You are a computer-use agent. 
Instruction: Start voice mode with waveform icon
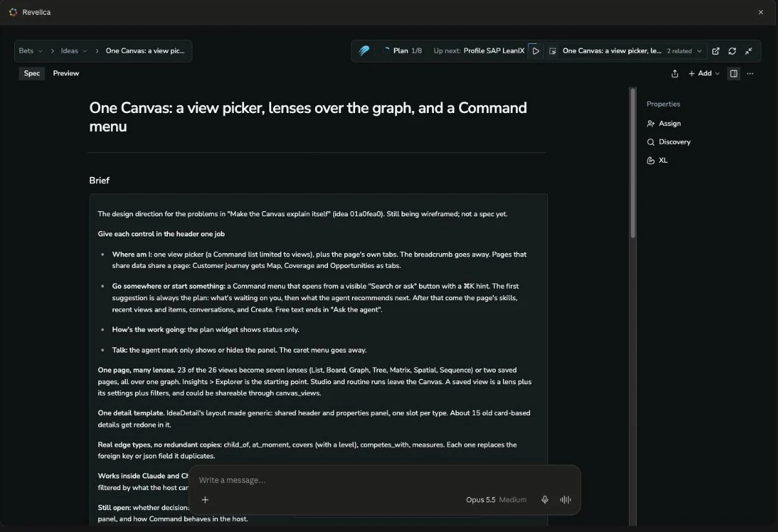click(x=566, y=500)
